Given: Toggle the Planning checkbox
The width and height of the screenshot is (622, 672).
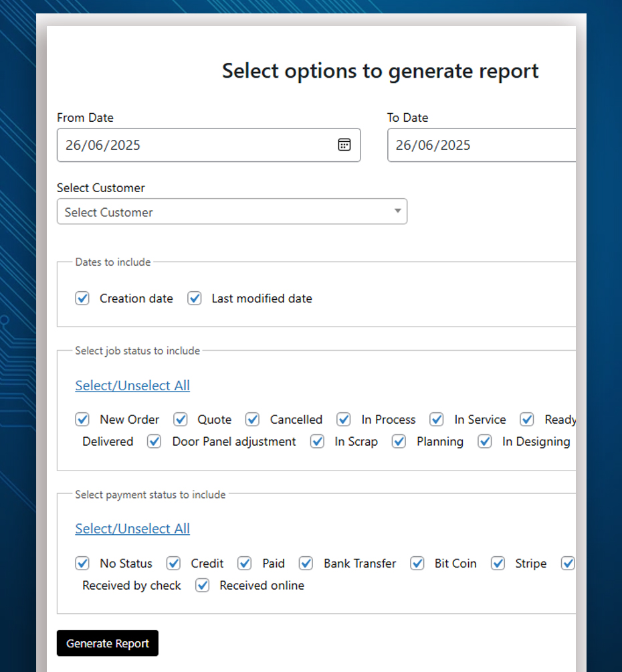Looking at the screenshot, I should pyautogui.click(x=399, y=442).
